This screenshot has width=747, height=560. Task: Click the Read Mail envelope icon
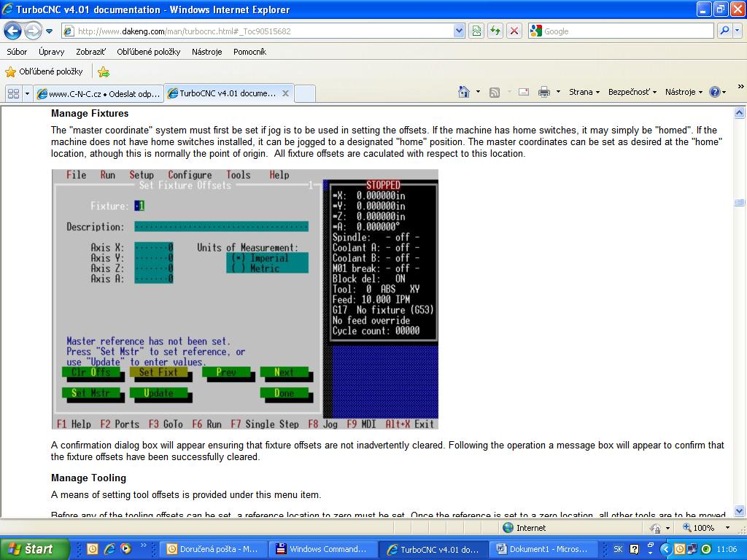[523, 92]
